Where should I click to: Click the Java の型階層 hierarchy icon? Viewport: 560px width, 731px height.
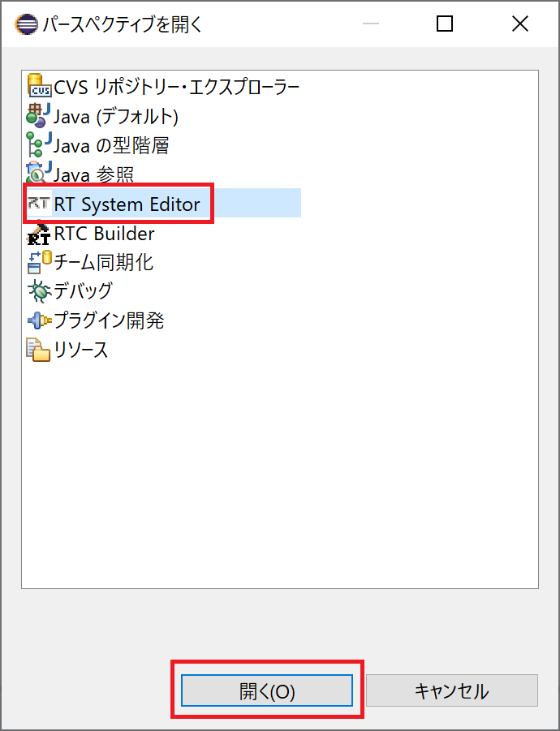click(x=39, y=145)
